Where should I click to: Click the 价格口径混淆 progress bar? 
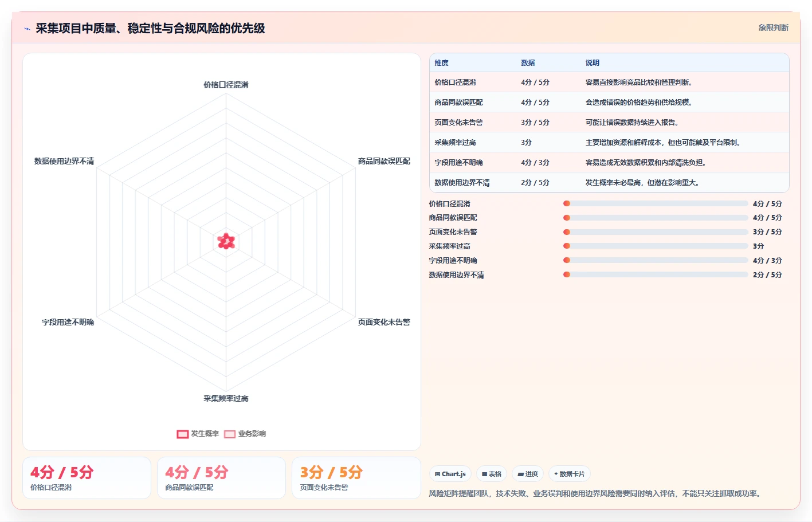tap(656, 203)
